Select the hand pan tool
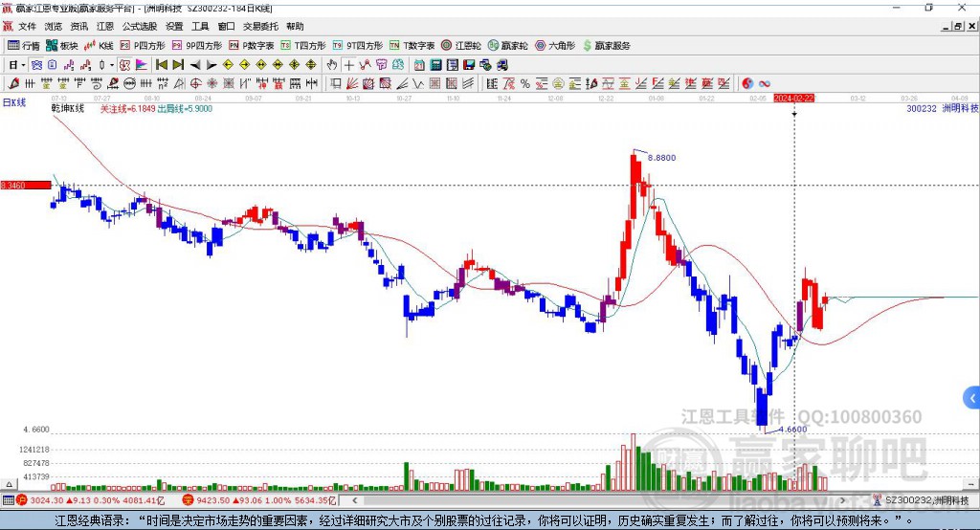Image resolution: width=980 pixels, height=530 pixels. (x=332, y=65)
